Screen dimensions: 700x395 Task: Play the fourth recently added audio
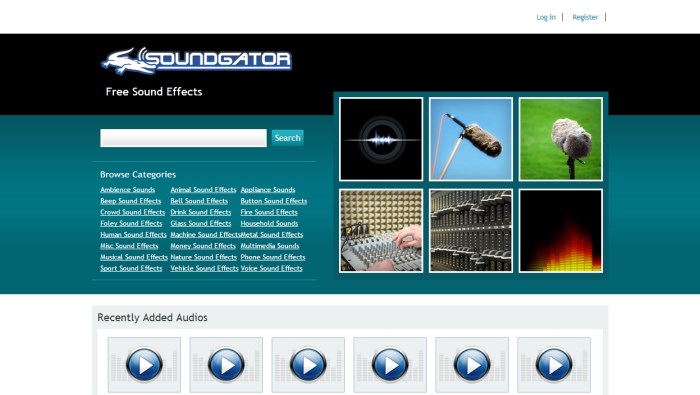(390, 365)
